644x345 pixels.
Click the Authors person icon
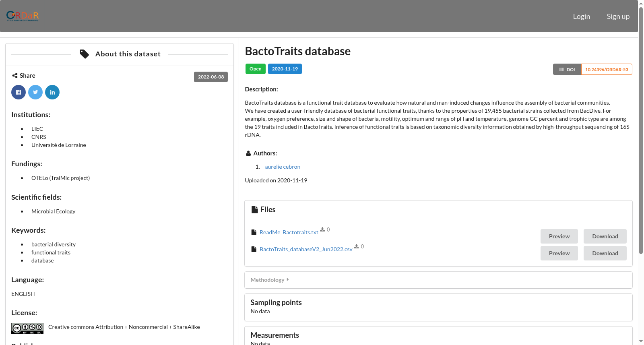pos(248,153)
